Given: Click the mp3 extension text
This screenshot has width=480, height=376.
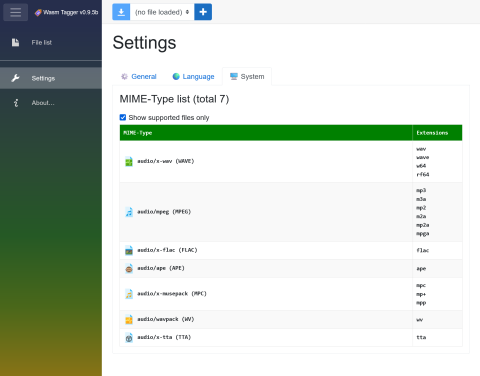Looking at the screenshot, I should click(421, 190).
